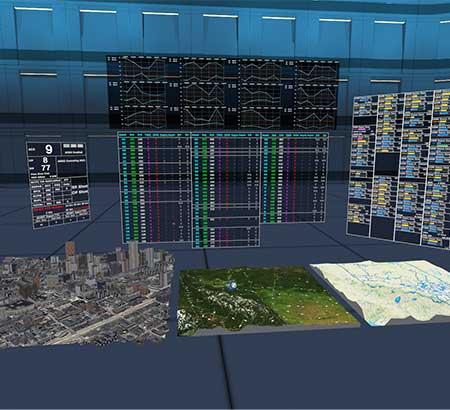This screenshot has width=450, height=410.
Task: Click the value "77" in the status panel
Action: 46,168
